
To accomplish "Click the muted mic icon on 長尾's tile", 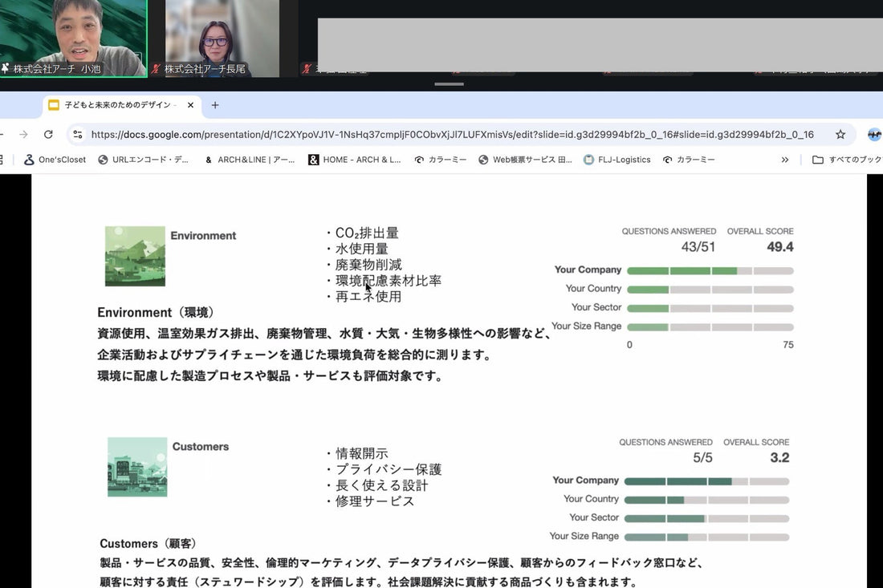I will [x=156, y=69].
